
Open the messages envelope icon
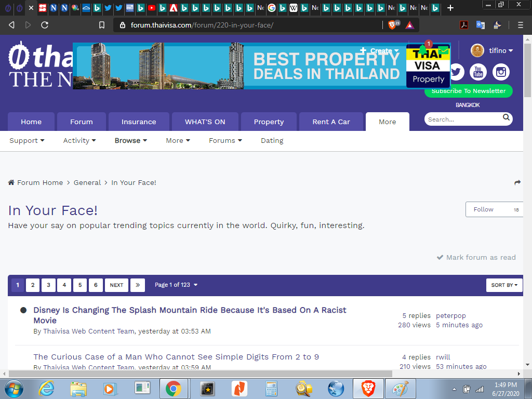pos(443,50)
